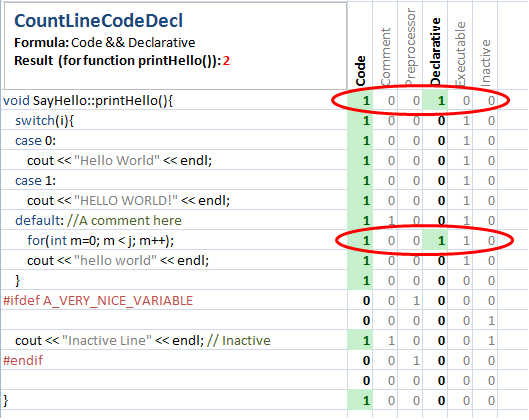Click Code value 1 in the printHello row

coord(366,101)
